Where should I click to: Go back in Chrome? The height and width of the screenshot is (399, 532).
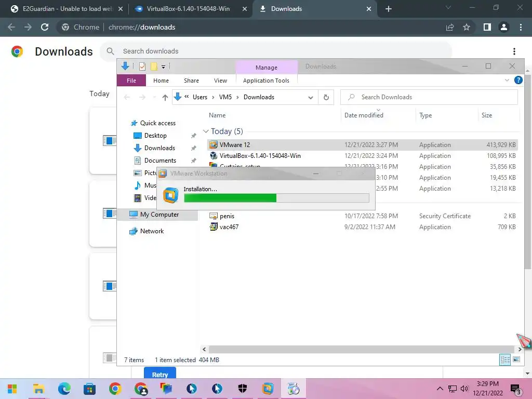(x=11, y=27)
